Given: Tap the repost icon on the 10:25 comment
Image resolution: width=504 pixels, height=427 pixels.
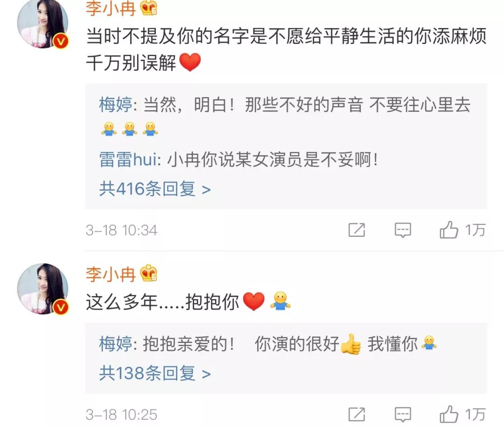Looking at the screenshot, I should tap(357, 414).
